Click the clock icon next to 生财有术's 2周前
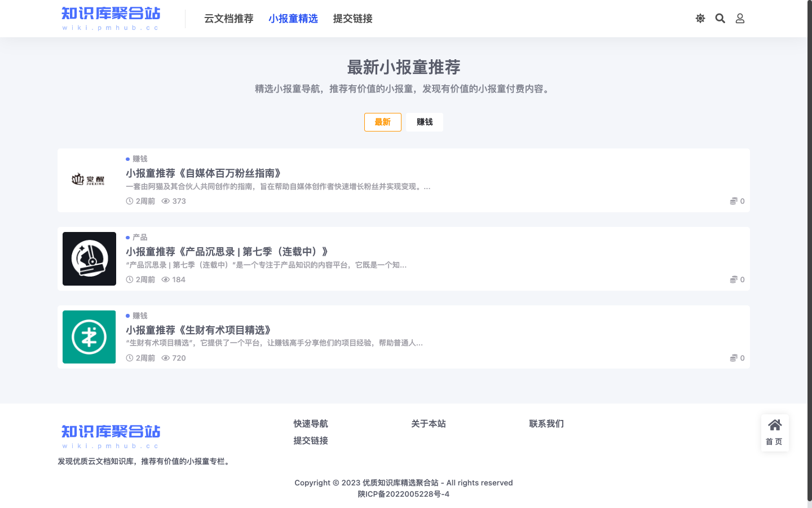This screenshot has width=812, height=508. click(x=129, y=358)
